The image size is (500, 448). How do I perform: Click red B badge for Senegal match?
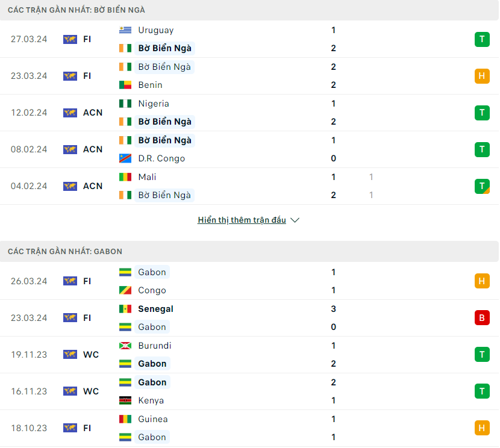pos(482,318)
